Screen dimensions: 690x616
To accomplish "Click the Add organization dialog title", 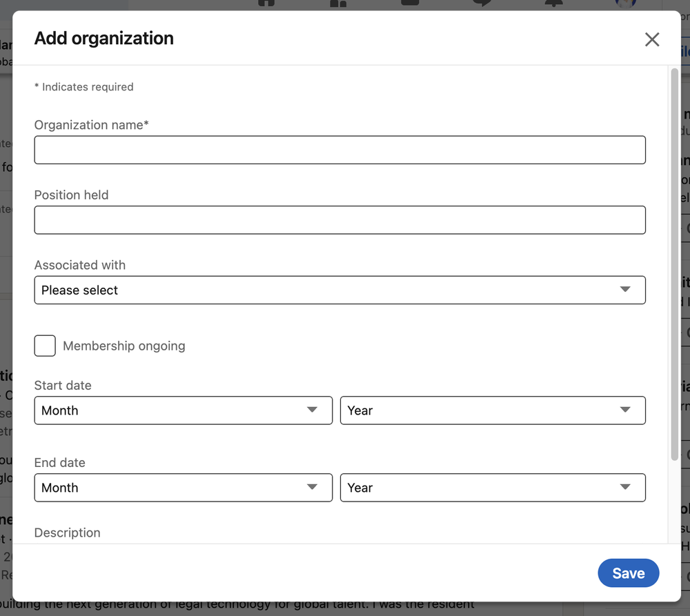I will coord(104,39).
